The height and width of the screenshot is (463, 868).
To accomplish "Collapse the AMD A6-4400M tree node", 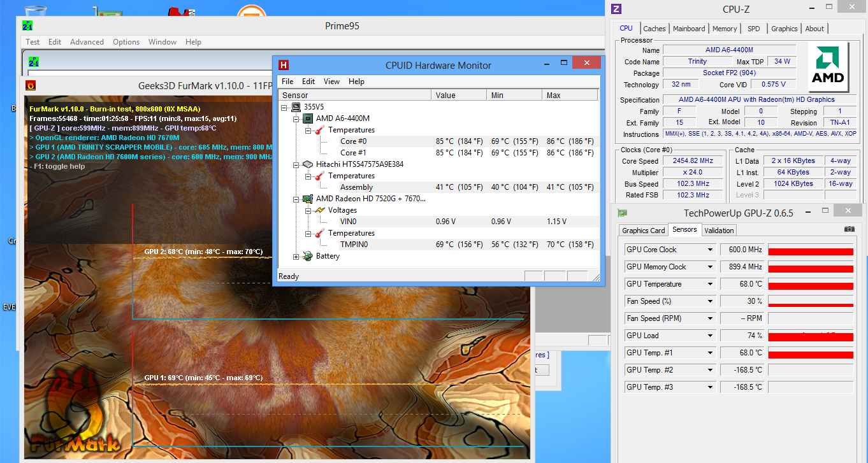I will (x=296, y=118).
